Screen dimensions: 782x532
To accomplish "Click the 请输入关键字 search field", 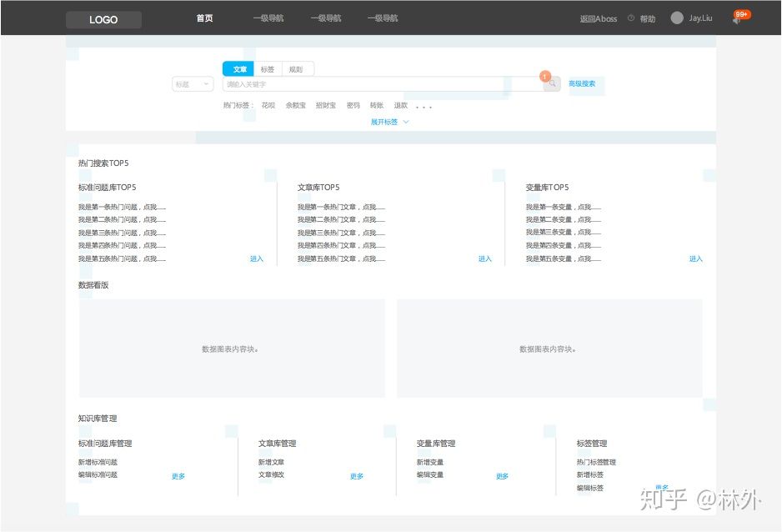I will tap(383, 84).
